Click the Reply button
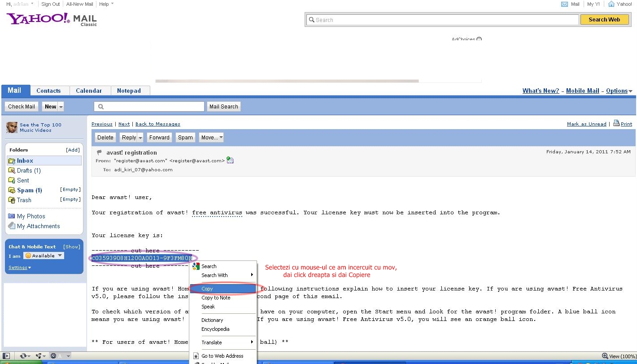 129,138
